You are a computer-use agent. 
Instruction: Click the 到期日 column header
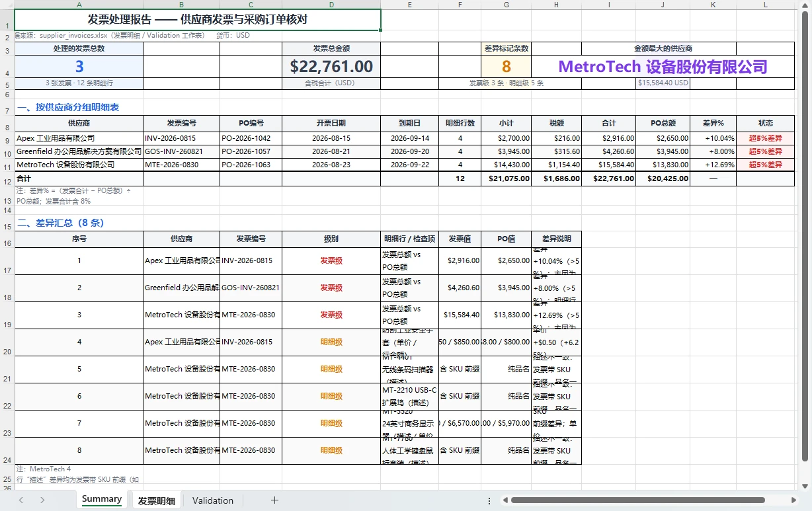pyautogui.click(x=410, y=124)
